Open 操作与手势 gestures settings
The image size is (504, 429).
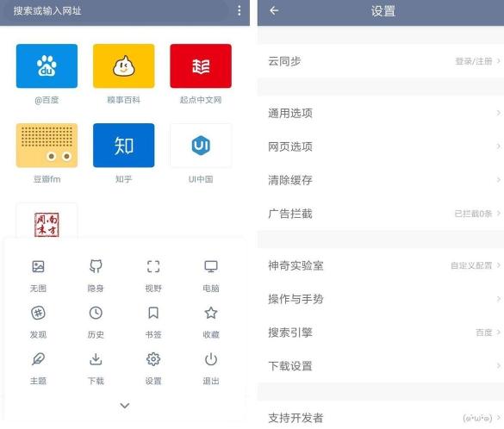coord(381,299)
